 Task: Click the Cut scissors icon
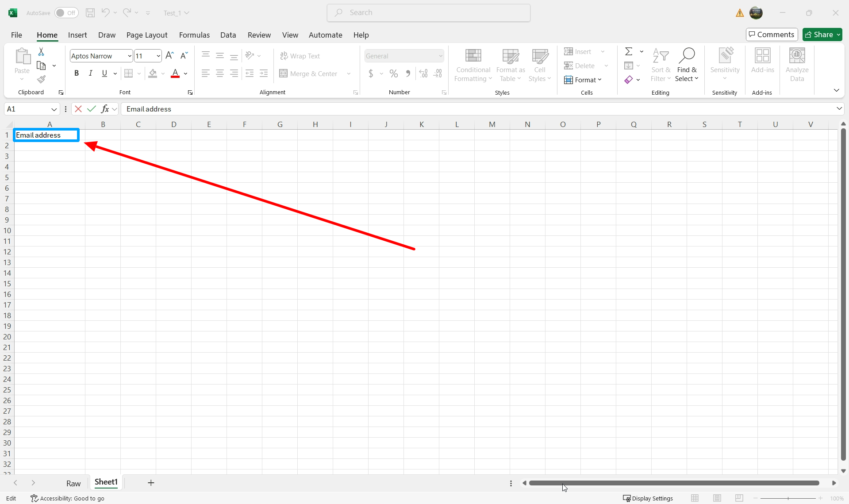click(41, 52)
